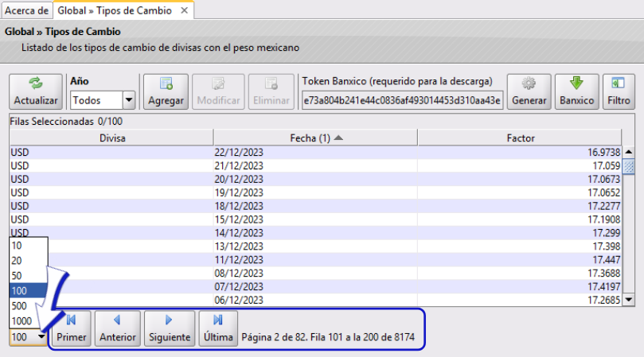Viewport: 644px width, 357px height.
Task: Select the row dated 08/12/2023
Action: click(315, 274)
